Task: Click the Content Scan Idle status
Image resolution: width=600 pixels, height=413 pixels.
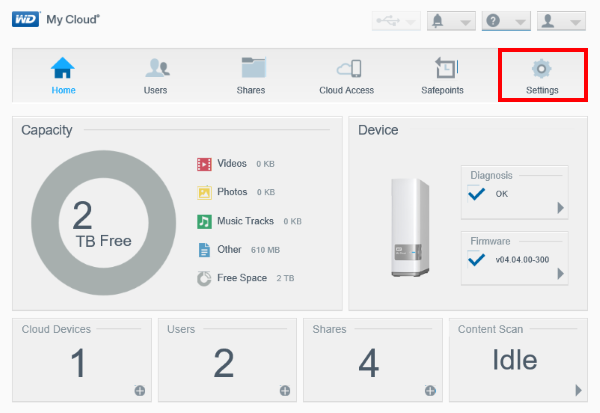Action: 515,360
